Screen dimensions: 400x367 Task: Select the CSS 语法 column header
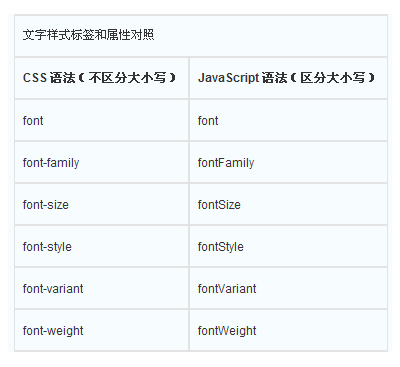click(x=101, y=78)
